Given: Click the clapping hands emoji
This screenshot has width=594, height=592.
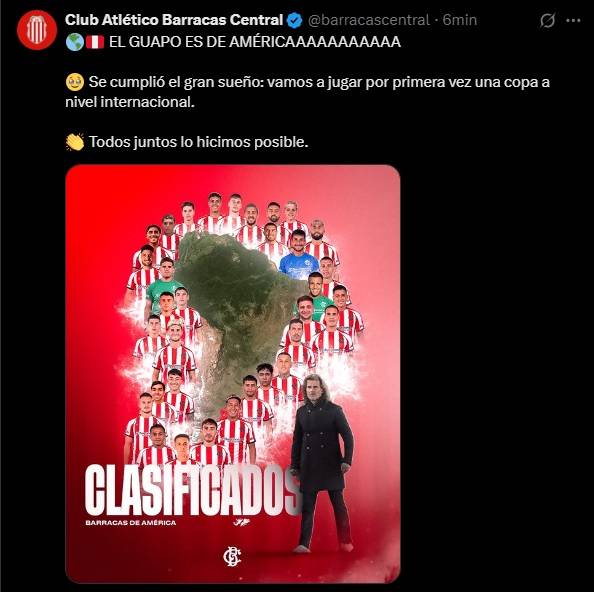Looking at the screenshot, I should (x=75, y=142).
